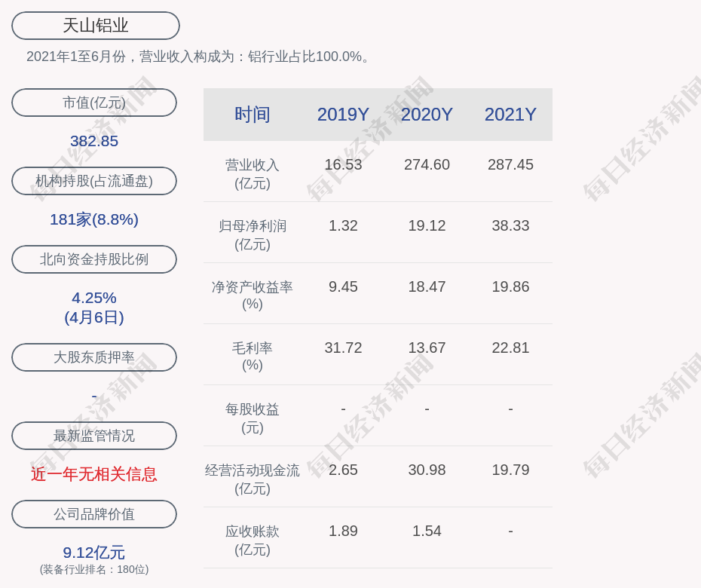Select the 2020Y column header
The image size is (701, 588).
(427, 115)
